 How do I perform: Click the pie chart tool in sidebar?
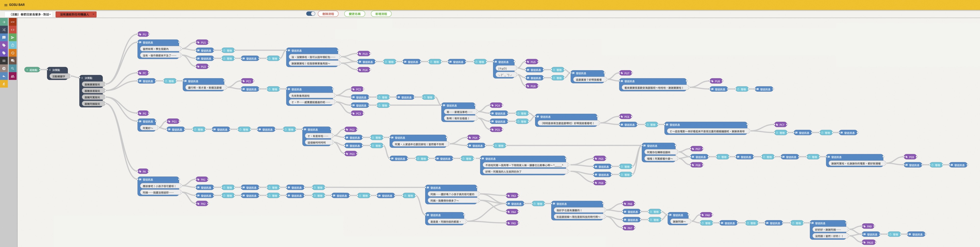[x=4, y=69]
